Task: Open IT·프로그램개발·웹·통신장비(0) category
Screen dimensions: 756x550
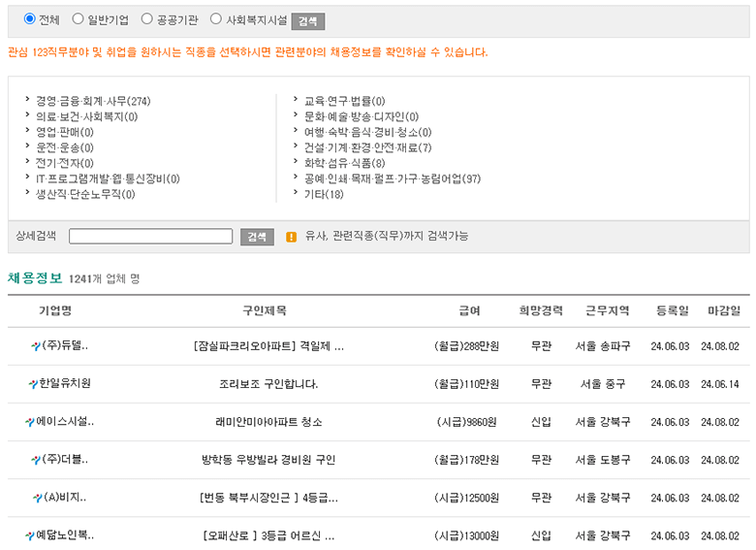Action: (x=108, y=179)
